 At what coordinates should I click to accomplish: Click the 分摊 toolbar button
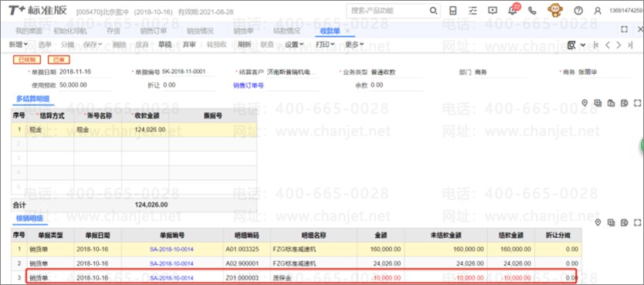pos(67,44)
